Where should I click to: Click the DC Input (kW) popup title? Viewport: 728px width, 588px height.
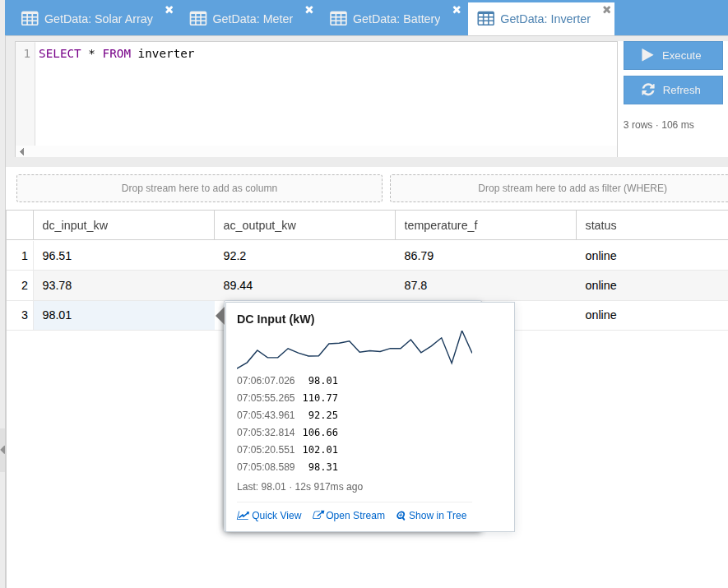tap(276, 319)
